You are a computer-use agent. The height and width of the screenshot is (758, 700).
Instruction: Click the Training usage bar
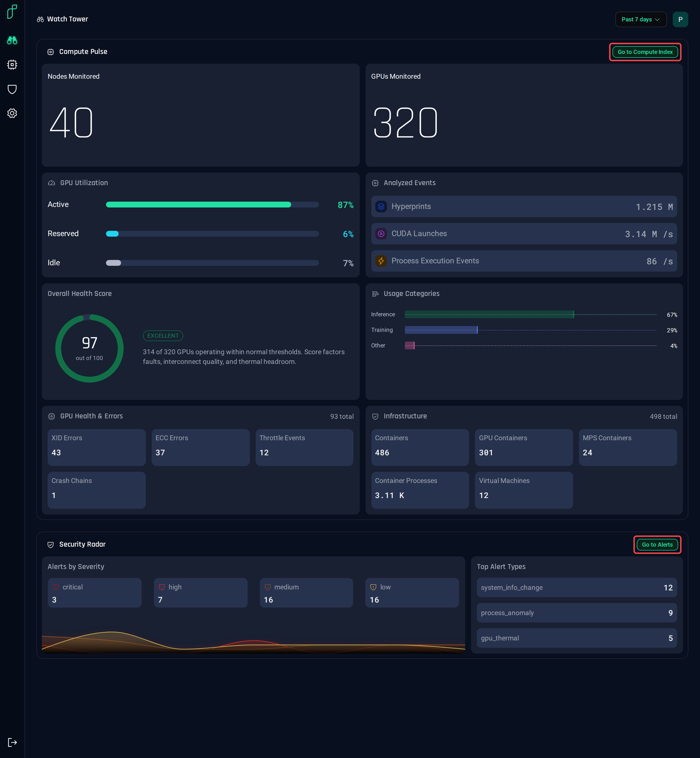[441, 330]
